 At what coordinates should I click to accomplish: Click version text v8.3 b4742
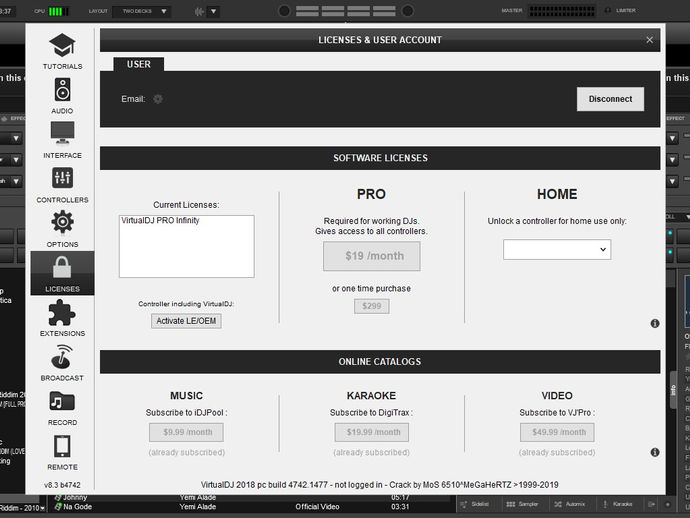point(62,485)
